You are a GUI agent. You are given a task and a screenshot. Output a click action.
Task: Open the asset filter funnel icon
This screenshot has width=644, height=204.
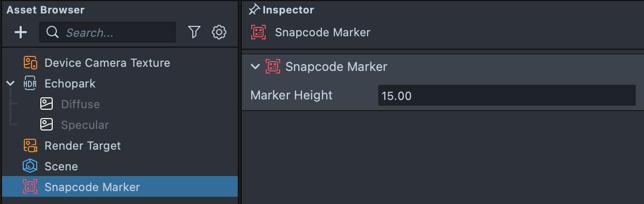tap(194, 33)
